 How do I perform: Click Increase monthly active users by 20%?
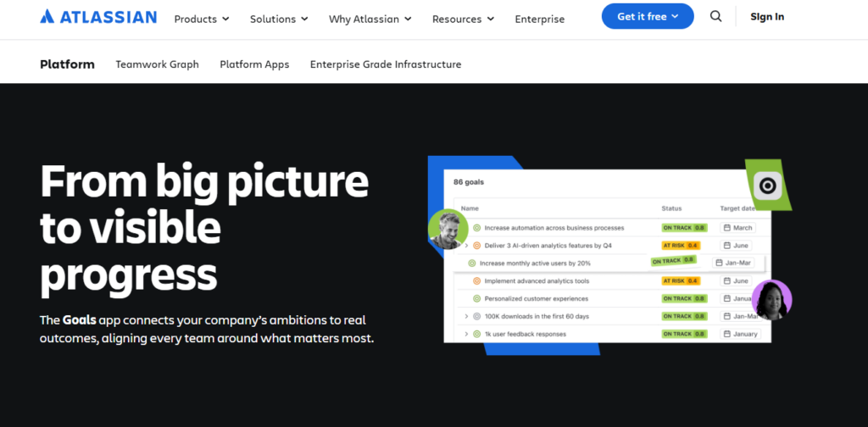pyautogui.click(x=535, y=263)
